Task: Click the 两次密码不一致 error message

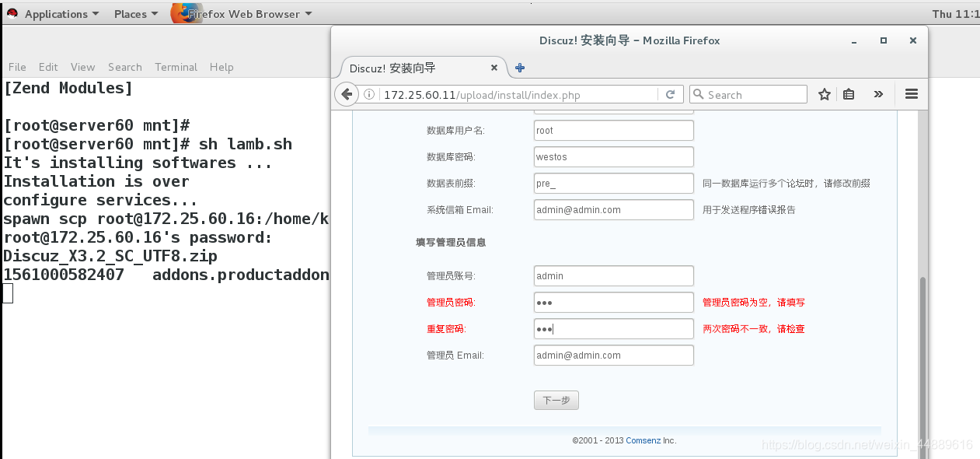Action: (754, 329)
